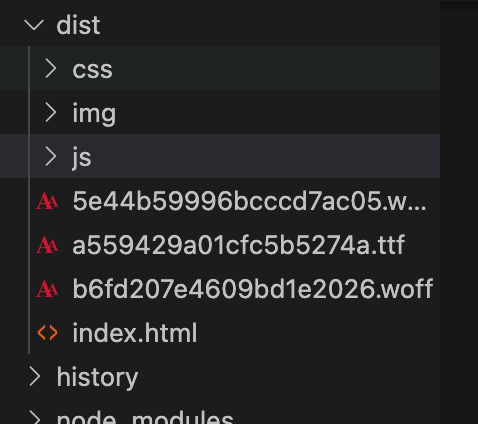Image resolution: width=478 pixels, height=424 pixels.
Task: Select the dist folder label
Action: [78, 25]
